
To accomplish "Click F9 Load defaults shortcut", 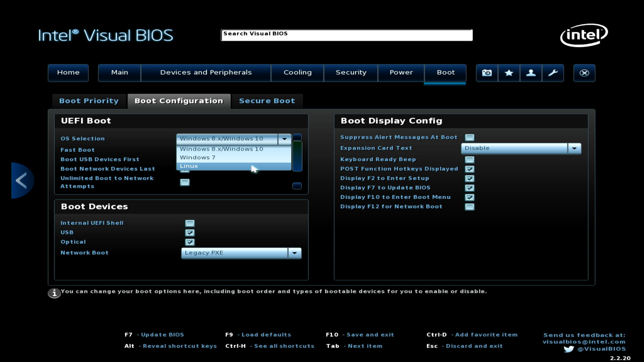I will tap(258, 335).
